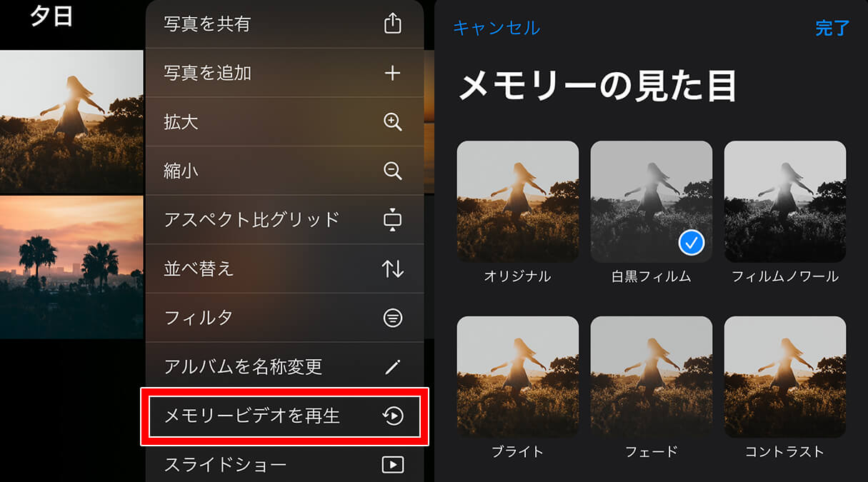Choose the フィルムノワール look thumbnail
The height and width of the screenshot is (482, 868).
pyautogui.click(x=785, y=201)
